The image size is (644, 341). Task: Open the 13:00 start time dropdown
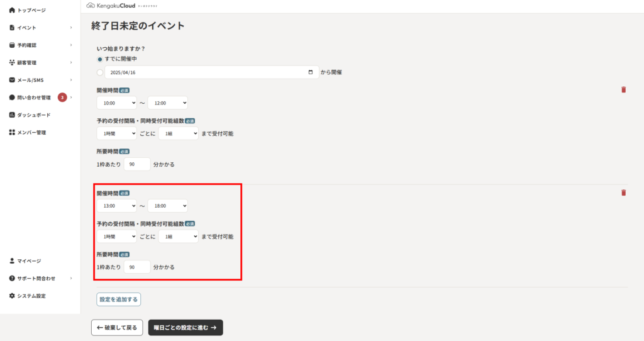116,206
